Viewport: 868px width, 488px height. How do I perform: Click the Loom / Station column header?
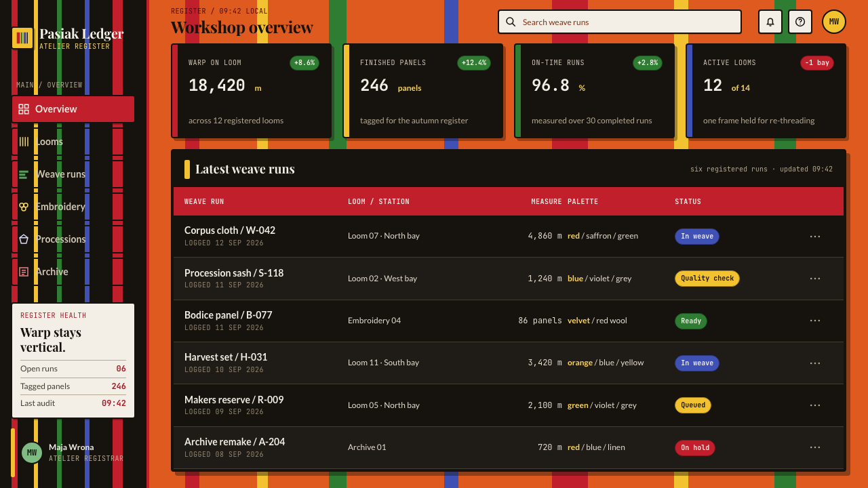(378, 201)
